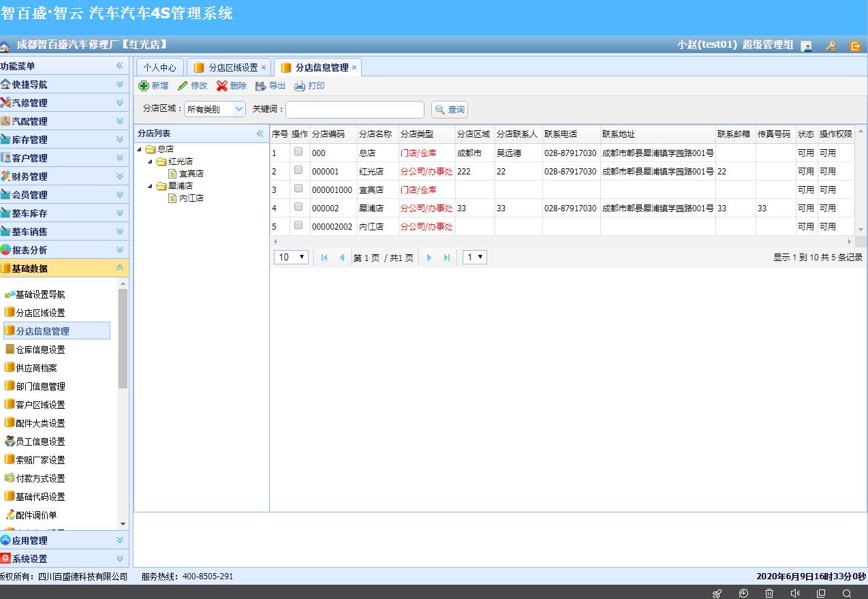Switch to the 分店区域设置 tab
This screenshot has width=868, height=599.
click(229, 67)
